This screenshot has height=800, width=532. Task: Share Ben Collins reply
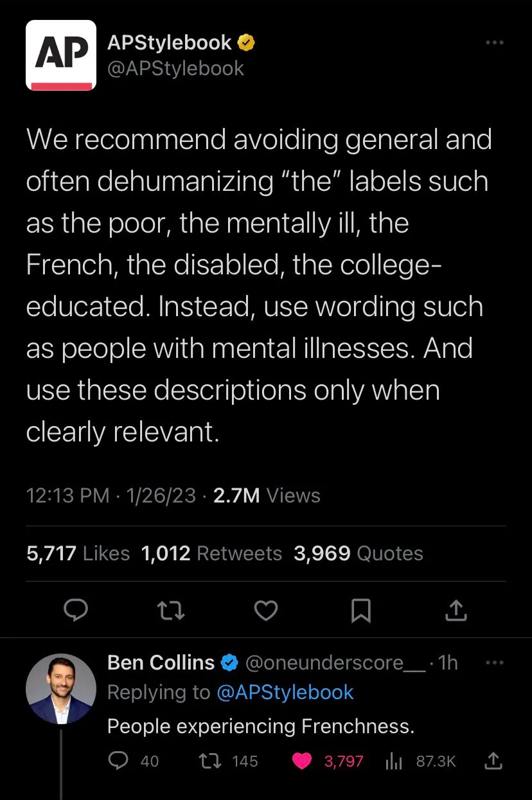493,761
